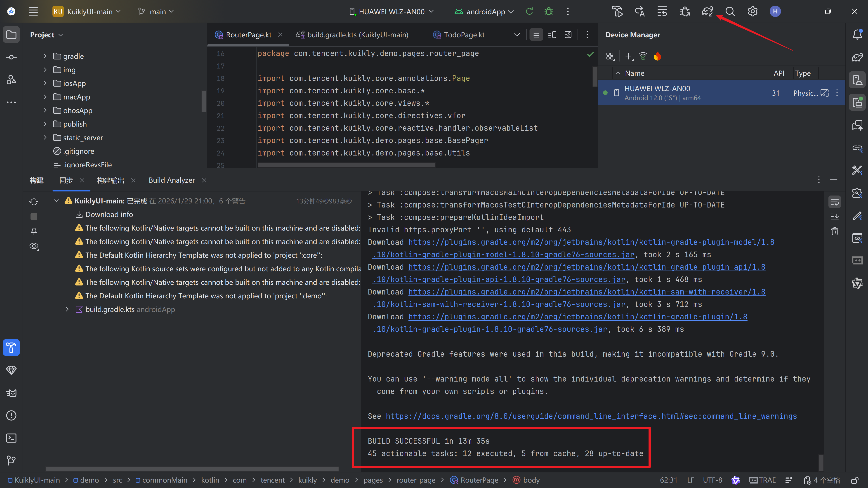Click the editor horizontal scrollbar
The height and width of the screenshot is (488, 868).
pyautogui.click(x=346, y=165)
